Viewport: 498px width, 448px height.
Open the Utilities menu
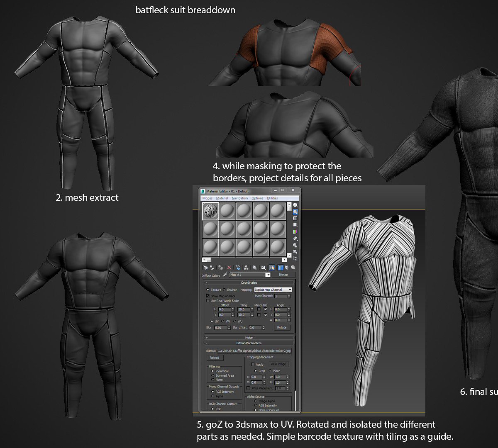(272, 198)
